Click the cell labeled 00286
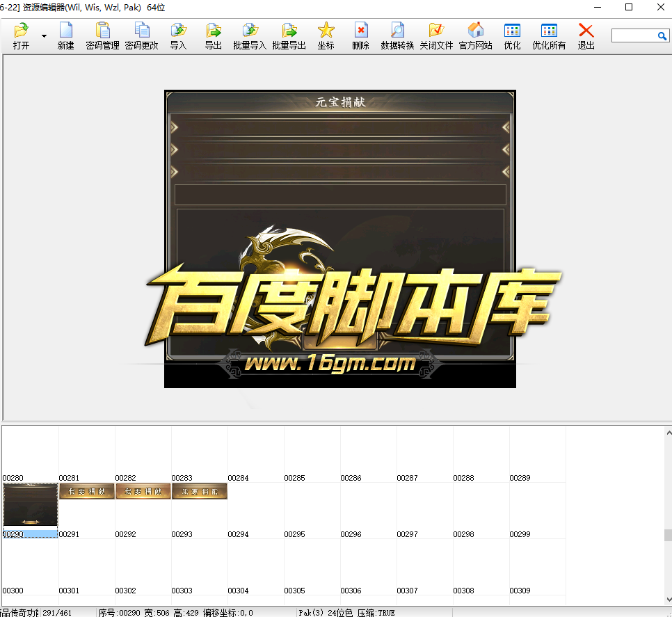The height and width of the screenshot is (617, 672). [369, 454]
